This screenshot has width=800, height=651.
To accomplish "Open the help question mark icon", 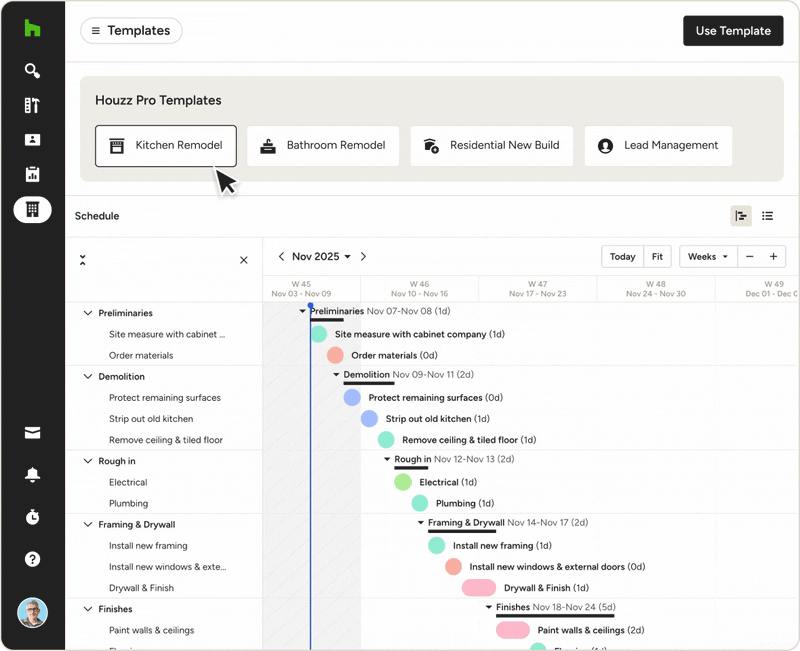I will [x=32, y=559].
